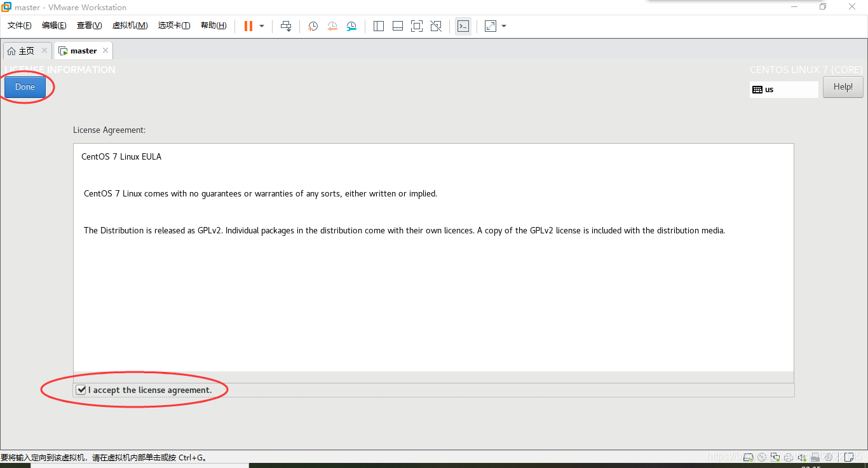Click the License Agreement: label

[x=109, y=130]
